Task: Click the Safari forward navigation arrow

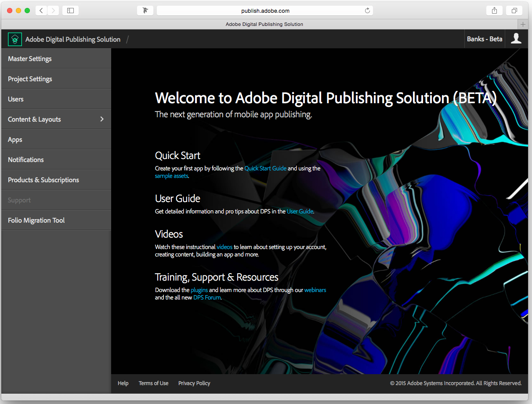Action: pos(52,10)
